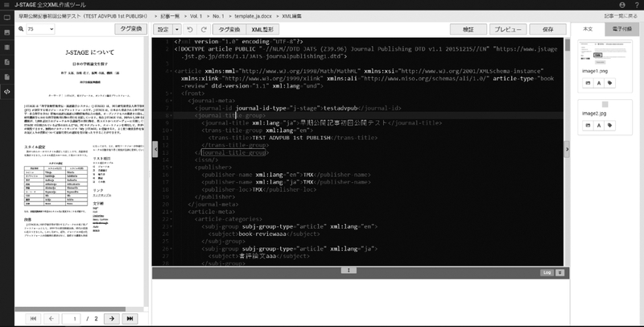Click the preview pane horizontal scrollbar
644x327 pixels.
[x=70, y=309]
